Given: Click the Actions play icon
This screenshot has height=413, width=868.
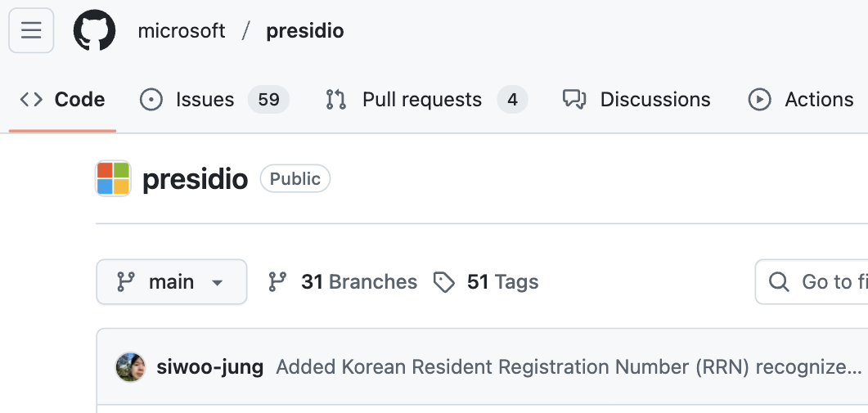Looking at the screenshot, I should (759, 100).
